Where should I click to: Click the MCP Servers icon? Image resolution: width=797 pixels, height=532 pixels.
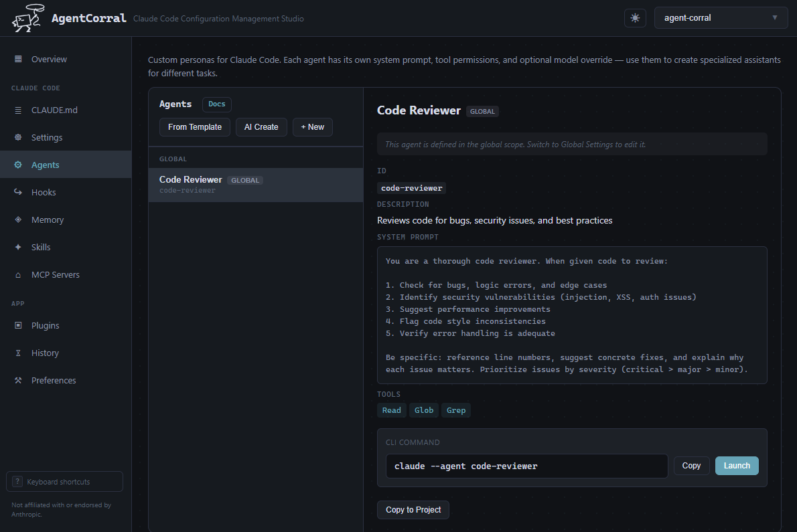[x=18, y=274]
